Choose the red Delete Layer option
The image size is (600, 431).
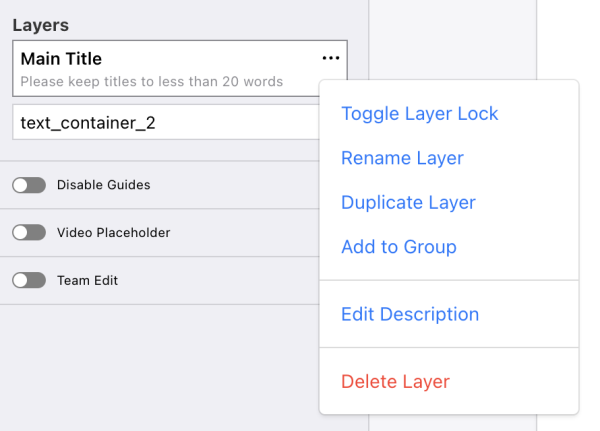395,381
